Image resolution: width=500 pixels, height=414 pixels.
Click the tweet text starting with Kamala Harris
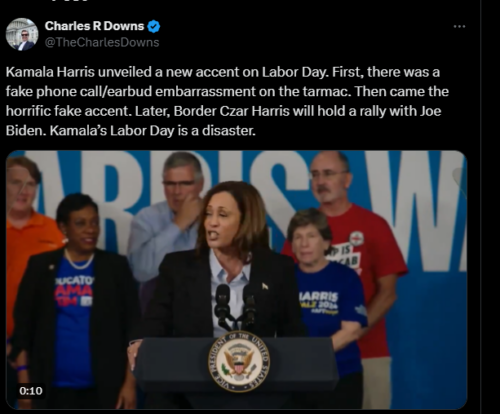click(x=227, y=101)
